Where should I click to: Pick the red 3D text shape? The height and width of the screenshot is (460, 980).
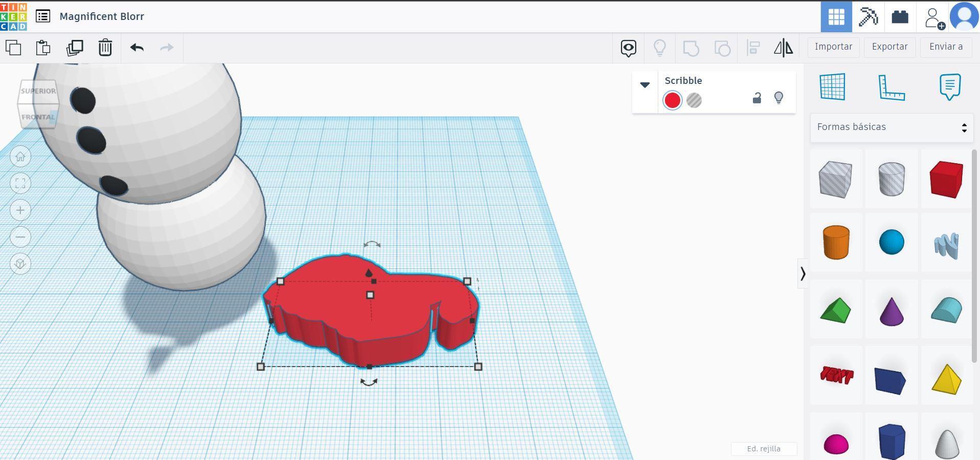click(836, 376)
